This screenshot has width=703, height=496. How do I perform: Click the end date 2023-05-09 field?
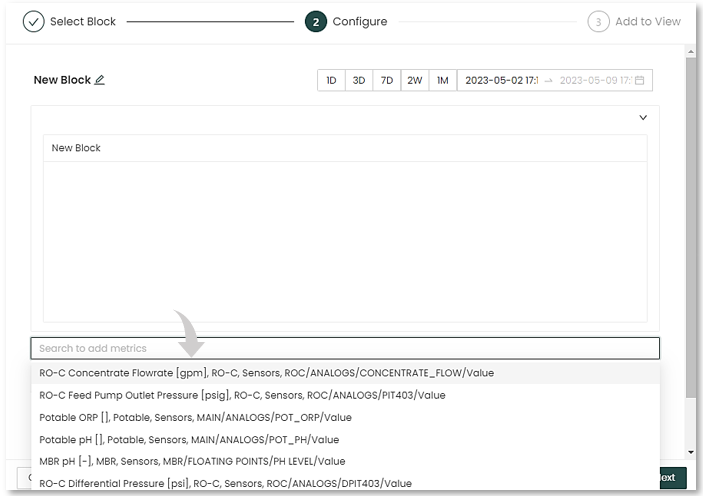click(595, 80)
